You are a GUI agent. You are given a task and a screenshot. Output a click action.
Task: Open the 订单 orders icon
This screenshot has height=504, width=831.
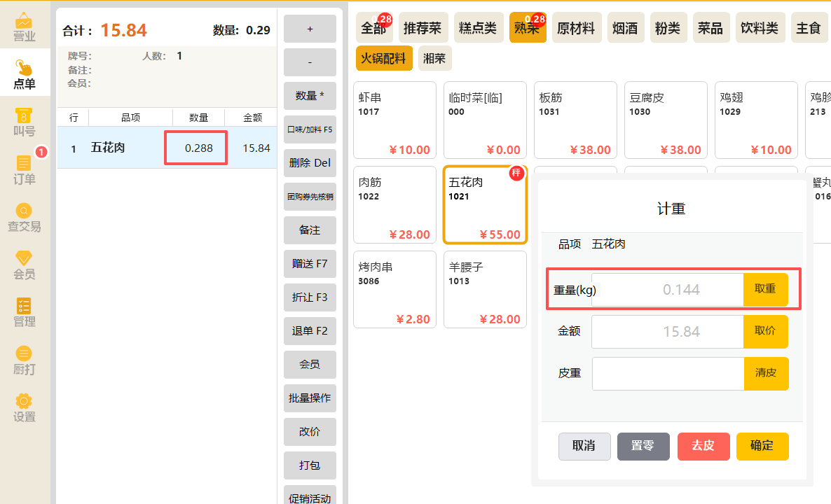click(25, 170)
